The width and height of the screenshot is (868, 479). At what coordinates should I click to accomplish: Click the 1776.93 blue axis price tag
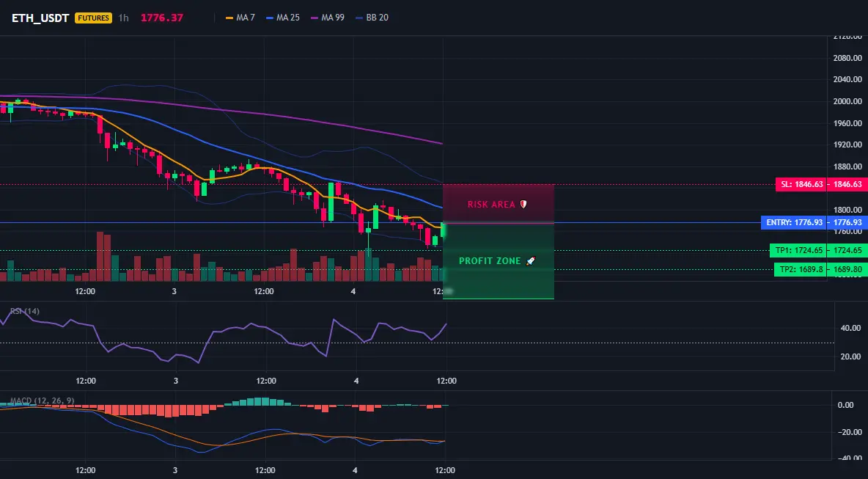click(847, 222)
